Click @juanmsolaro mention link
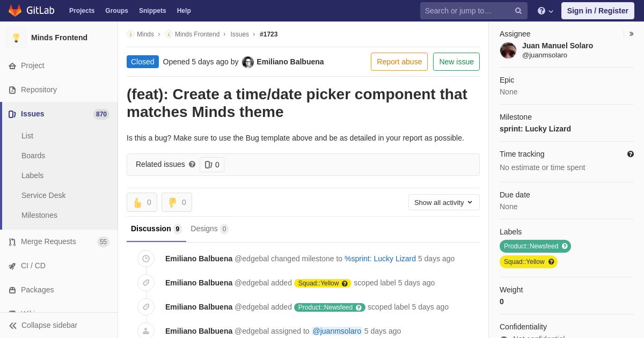This screenshot has height=338, width=644. coord(337,331)
